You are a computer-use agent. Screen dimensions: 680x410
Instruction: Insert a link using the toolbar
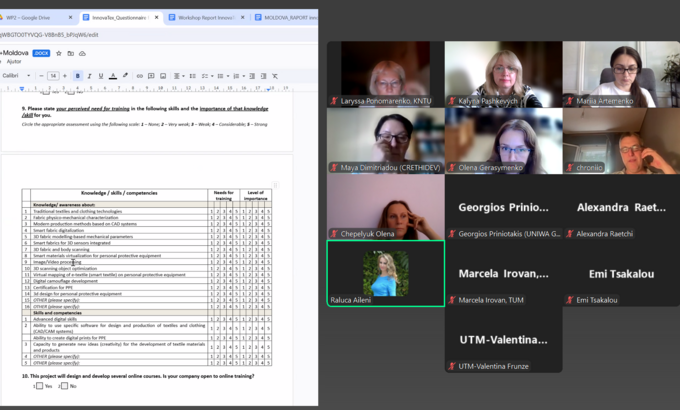(140, 76)
